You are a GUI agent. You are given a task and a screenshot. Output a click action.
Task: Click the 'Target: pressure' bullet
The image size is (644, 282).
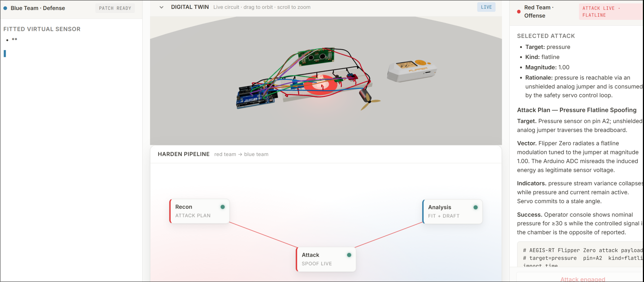pyautogui.click(x=548, y=47)
